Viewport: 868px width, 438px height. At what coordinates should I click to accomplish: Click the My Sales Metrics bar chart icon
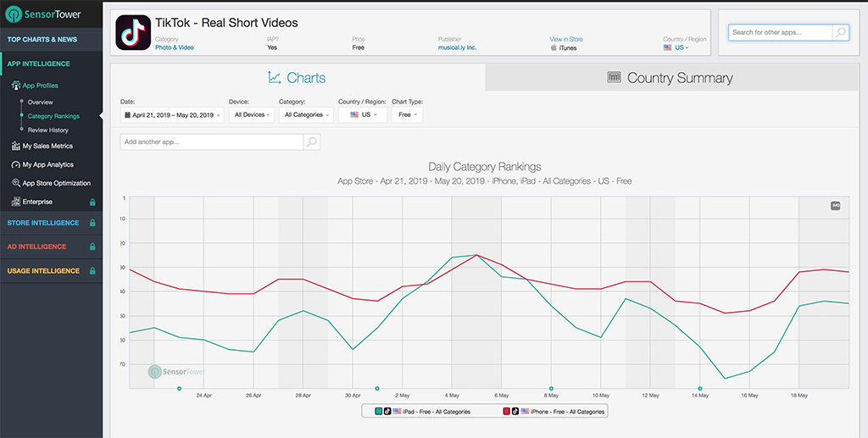point(16,147)
